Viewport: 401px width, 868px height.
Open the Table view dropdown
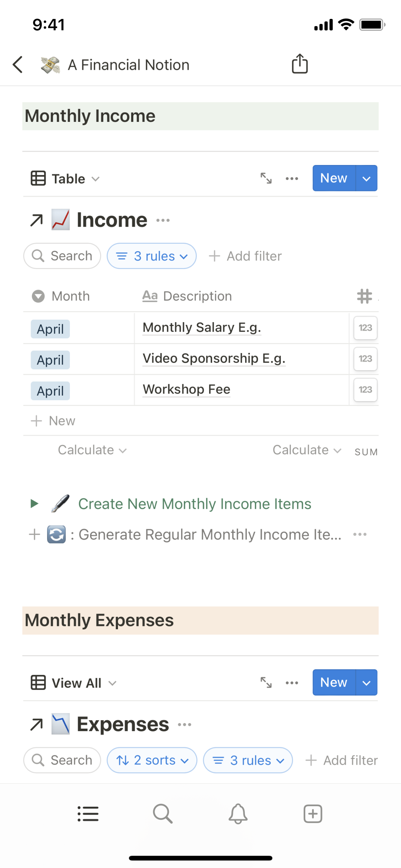[66, 179]
